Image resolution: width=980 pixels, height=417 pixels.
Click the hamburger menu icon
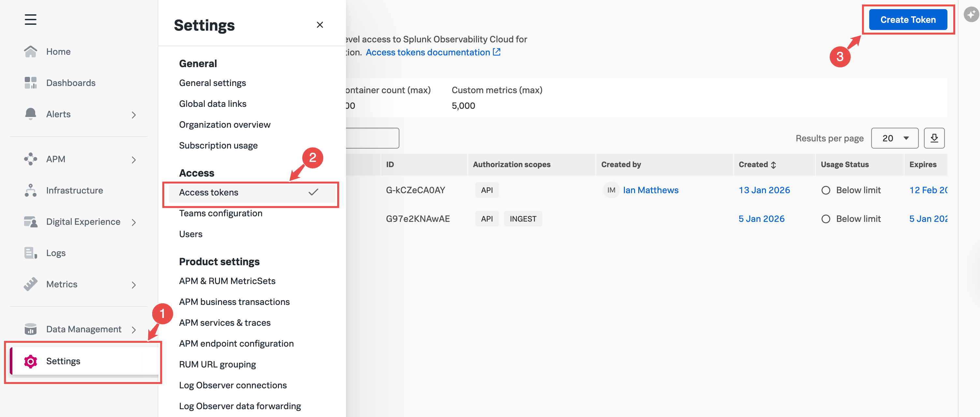(x=30, y=20)
